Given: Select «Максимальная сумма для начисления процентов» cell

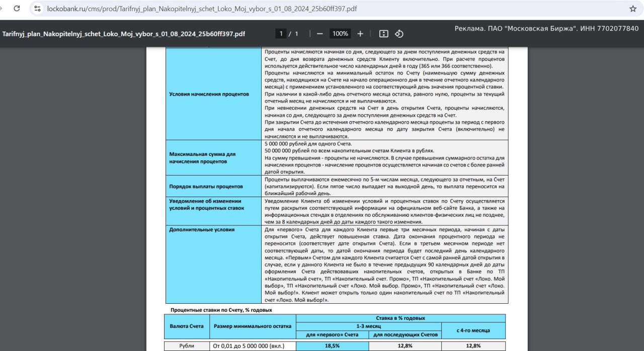Looking at the screenshot, I should (x=214, y=157).
